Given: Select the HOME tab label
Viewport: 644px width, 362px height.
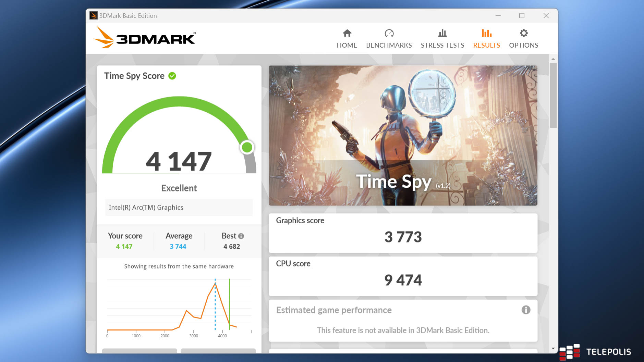Looking at the screenshot, I should tap(347, 45).
